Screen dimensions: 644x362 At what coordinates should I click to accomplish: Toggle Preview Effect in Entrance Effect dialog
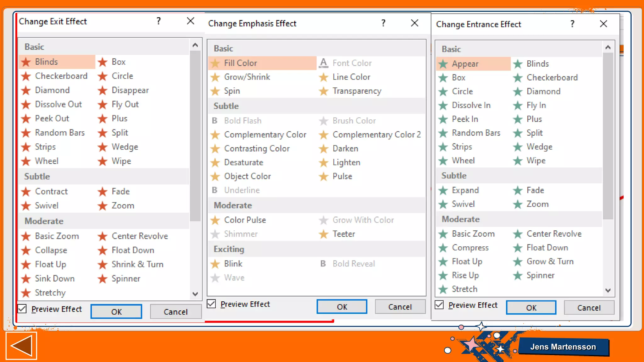[439, 305]
